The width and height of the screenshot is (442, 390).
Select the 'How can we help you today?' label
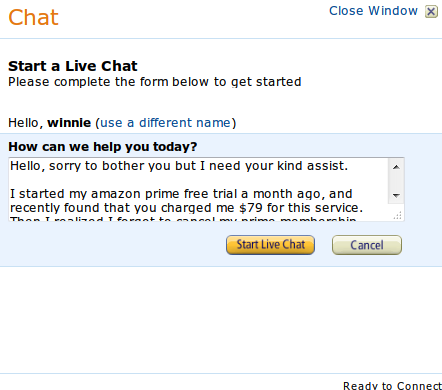103,147
